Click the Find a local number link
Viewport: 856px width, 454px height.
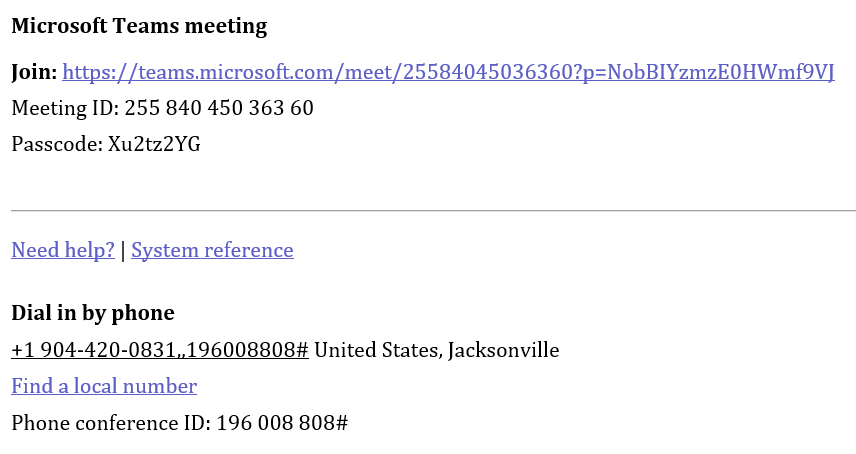[x=104, y=386]
